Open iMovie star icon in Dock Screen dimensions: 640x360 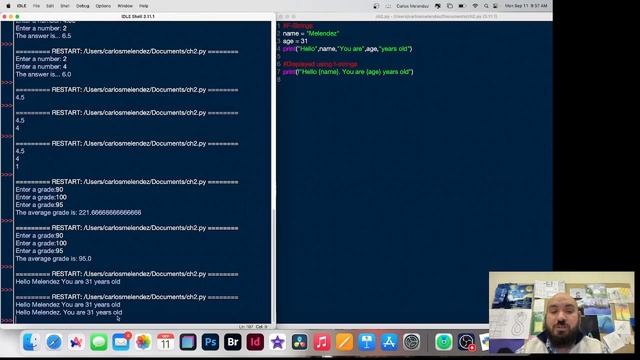pos(277,342)
